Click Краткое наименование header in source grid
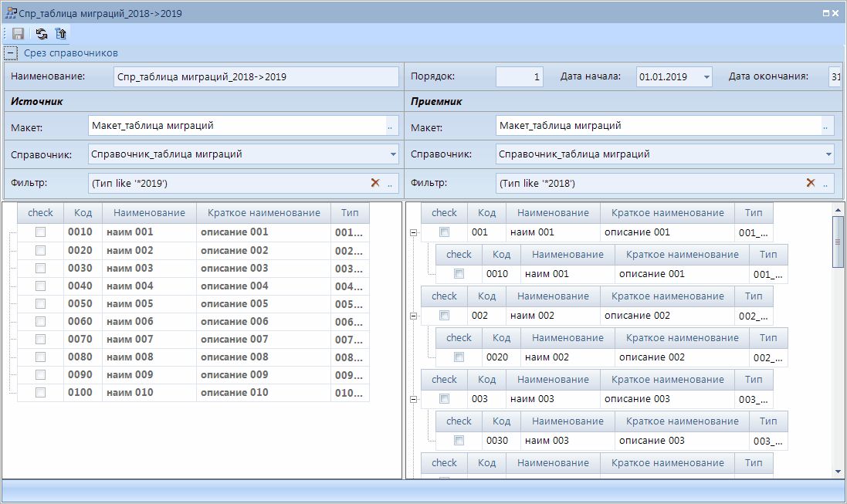The image size is (847, 504). tap(263, 213)
